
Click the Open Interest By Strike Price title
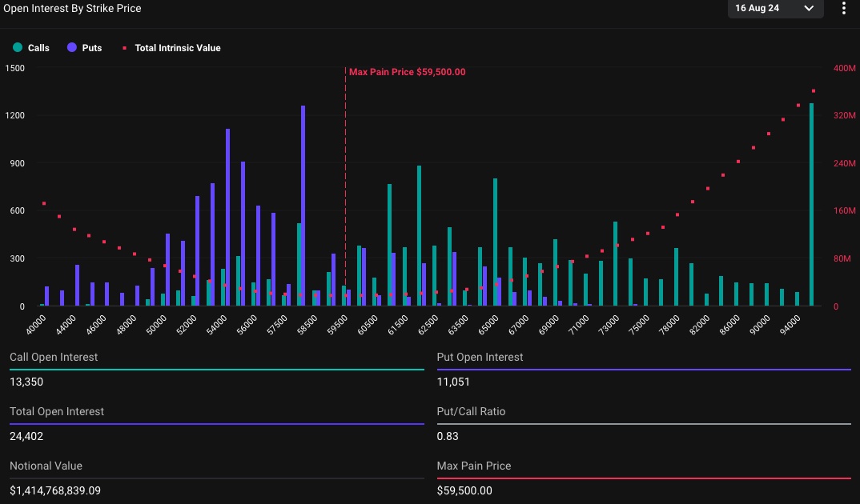72,9
